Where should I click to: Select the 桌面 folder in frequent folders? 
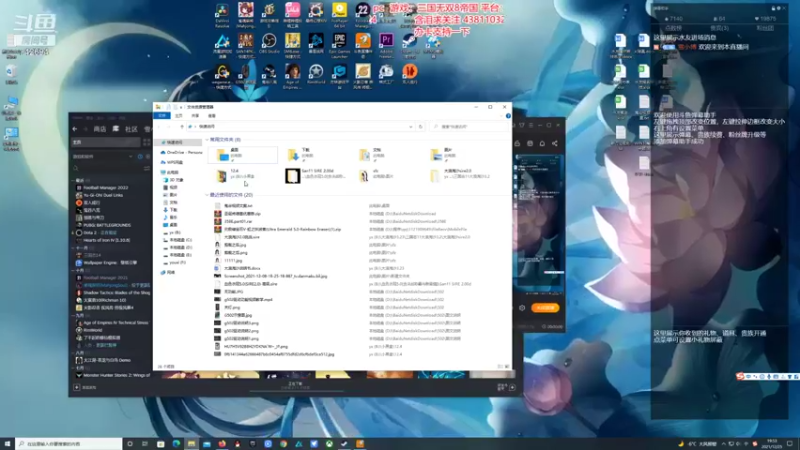point(243,154)
